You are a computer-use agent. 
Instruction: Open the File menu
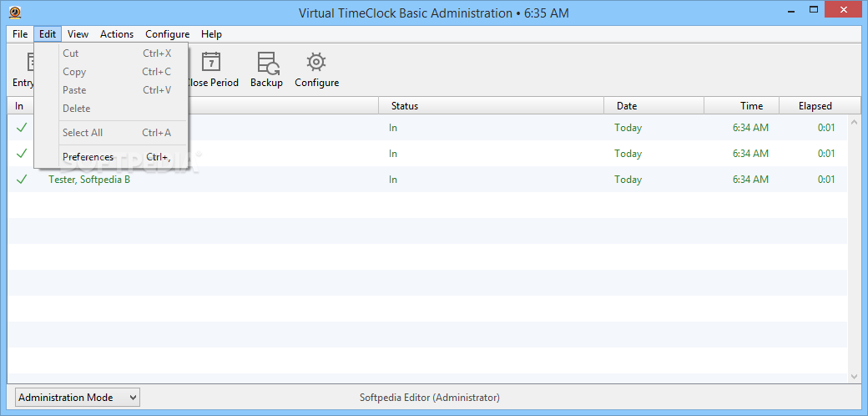(20, 33)
